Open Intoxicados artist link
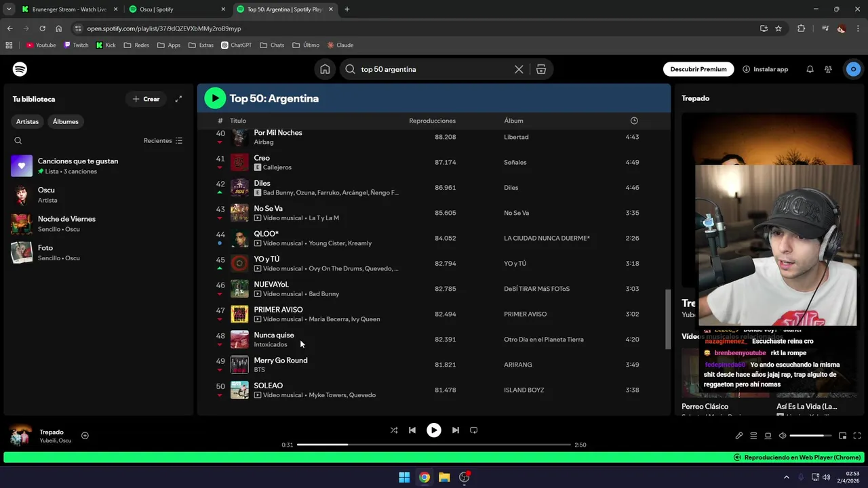868x488 pixels. pyautogui.click(x=271, y=344)
